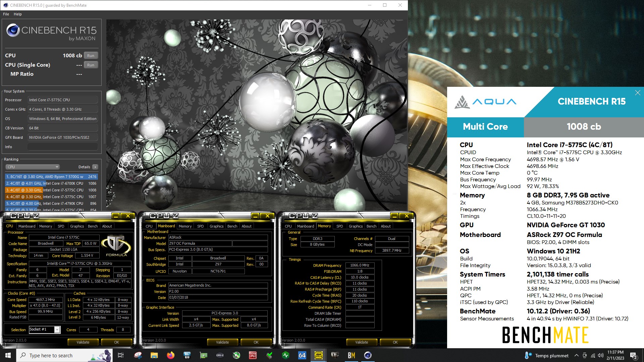Viewport: 644px width, 362px height.
Task: Click the BENCHMATE logo at panel bottom
Action: pyautogui.click(x=545, y=335)
